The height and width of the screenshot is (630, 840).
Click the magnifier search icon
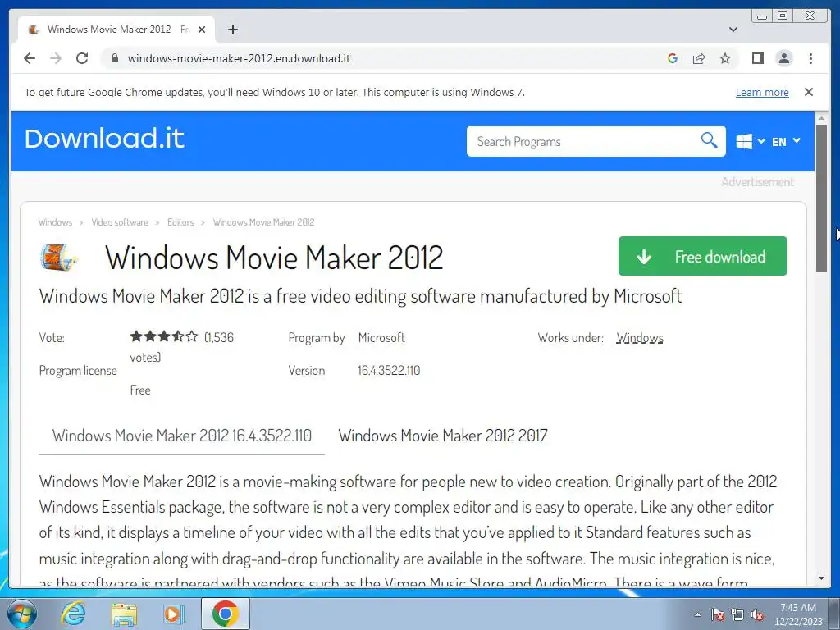[709, 140]
